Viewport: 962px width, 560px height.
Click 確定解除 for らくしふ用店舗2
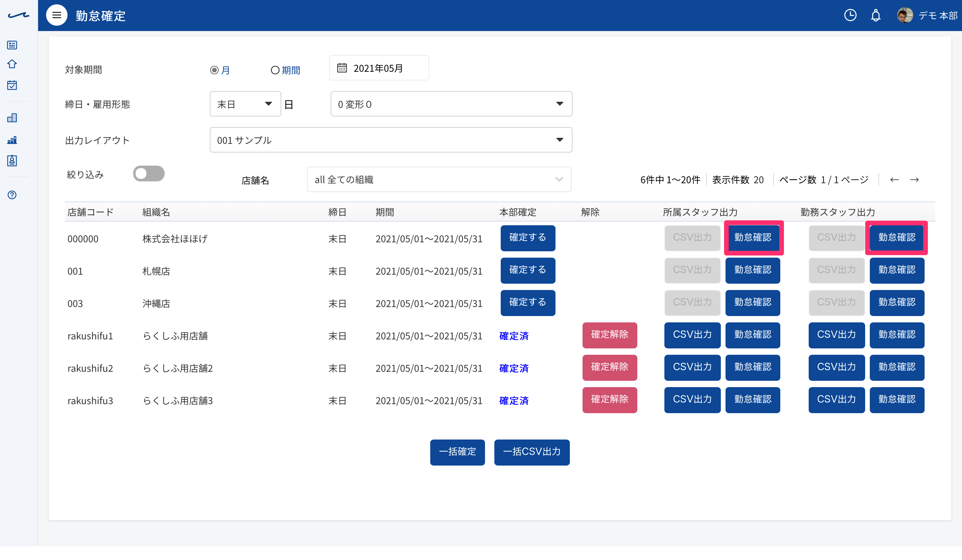tap(610, 368)
